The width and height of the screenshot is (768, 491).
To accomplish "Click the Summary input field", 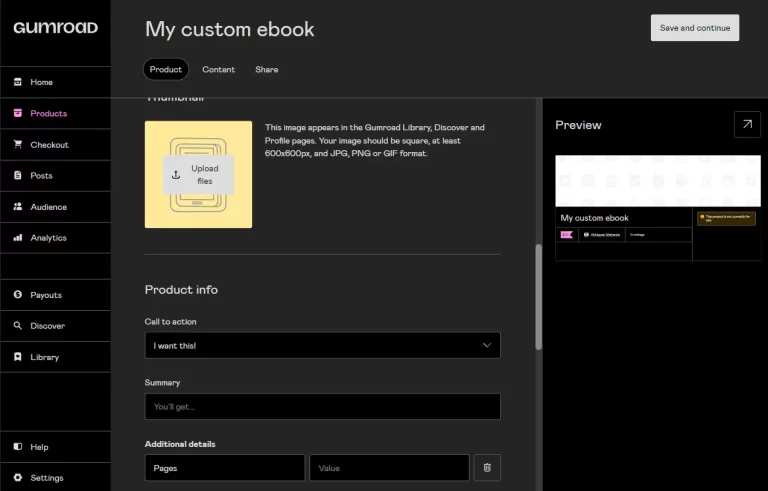I will (x=322, y=407).
